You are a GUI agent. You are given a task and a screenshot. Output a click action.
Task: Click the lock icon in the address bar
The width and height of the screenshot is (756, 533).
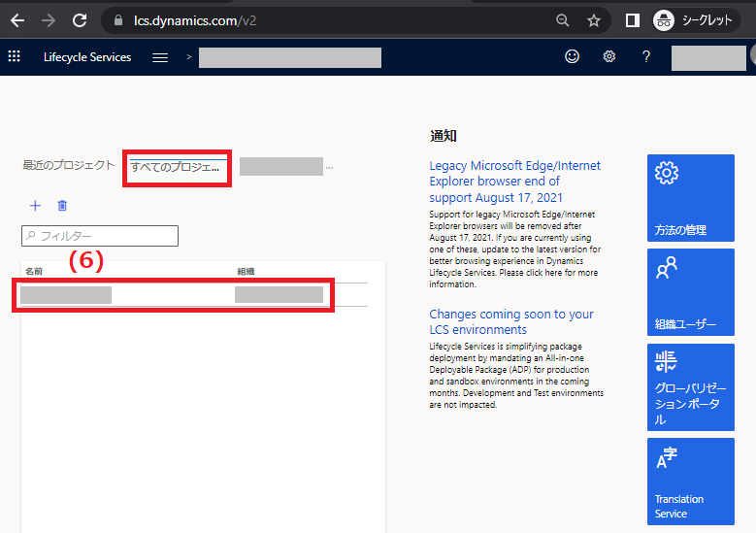click(x=118, y=20)
